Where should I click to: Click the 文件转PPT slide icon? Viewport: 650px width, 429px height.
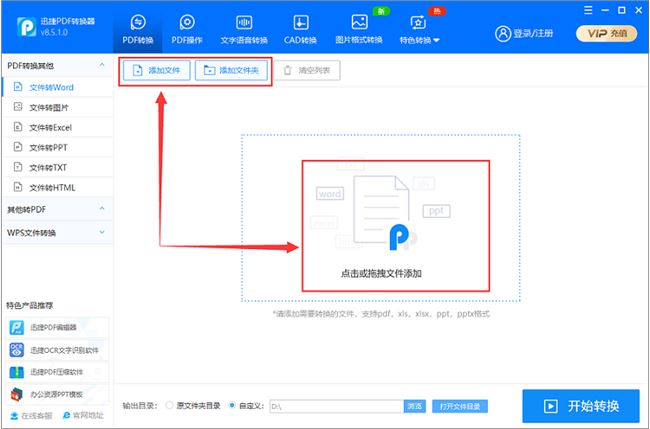point(18,147)
